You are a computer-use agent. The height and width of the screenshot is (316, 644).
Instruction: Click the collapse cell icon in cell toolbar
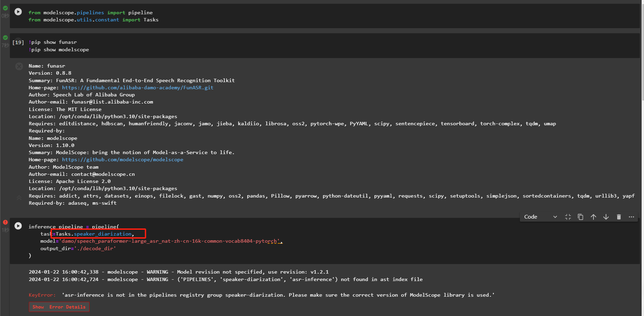[x=568, y=217]
